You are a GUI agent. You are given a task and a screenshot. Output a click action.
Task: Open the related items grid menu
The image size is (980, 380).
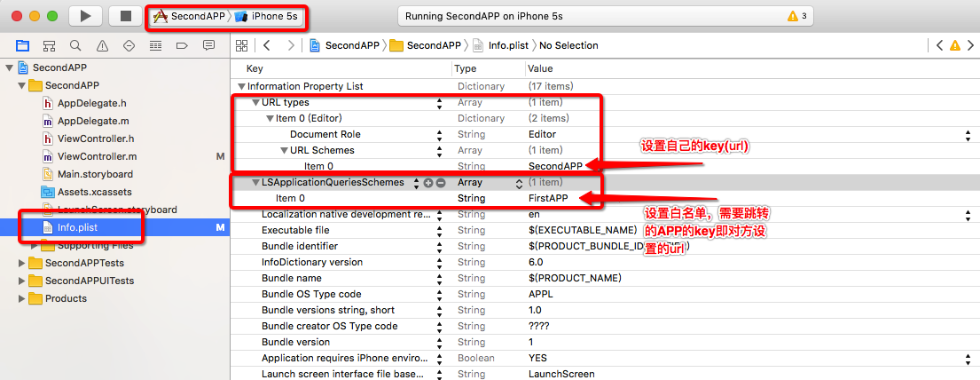242,45
